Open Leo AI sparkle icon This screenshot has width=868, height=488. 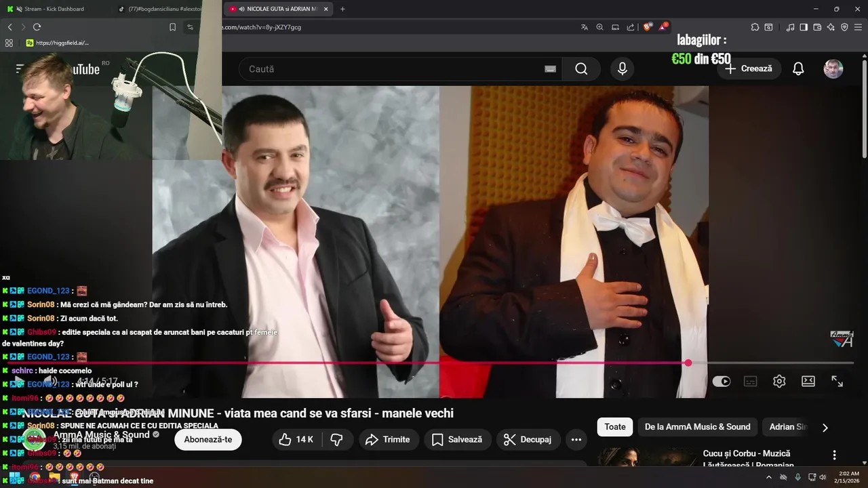831,27
